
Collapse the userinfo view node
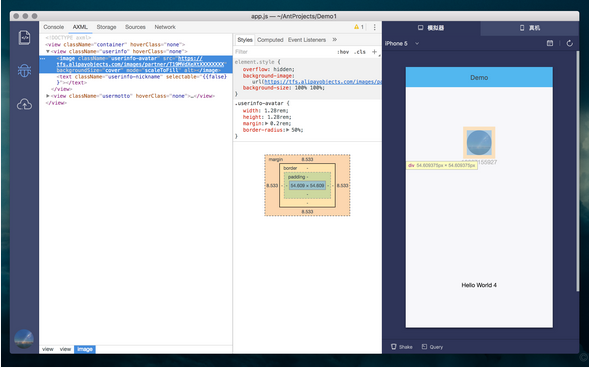48,51
